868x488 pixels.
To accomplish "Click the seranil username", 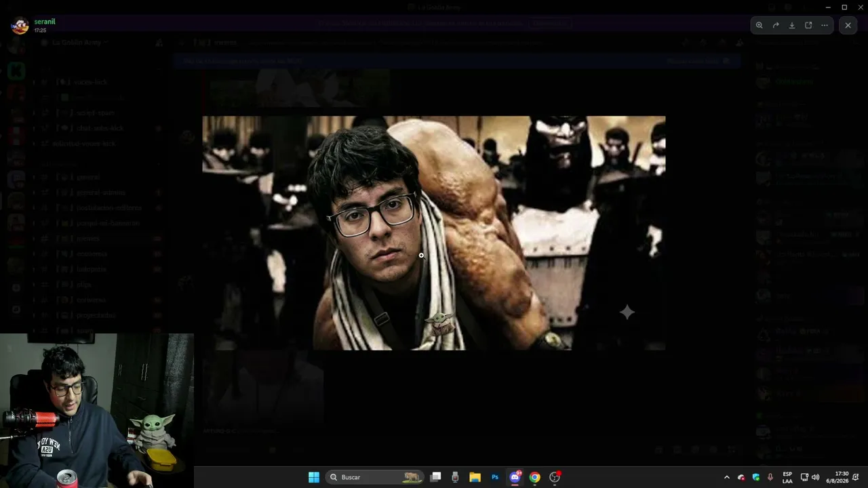I will click(45, 22).
